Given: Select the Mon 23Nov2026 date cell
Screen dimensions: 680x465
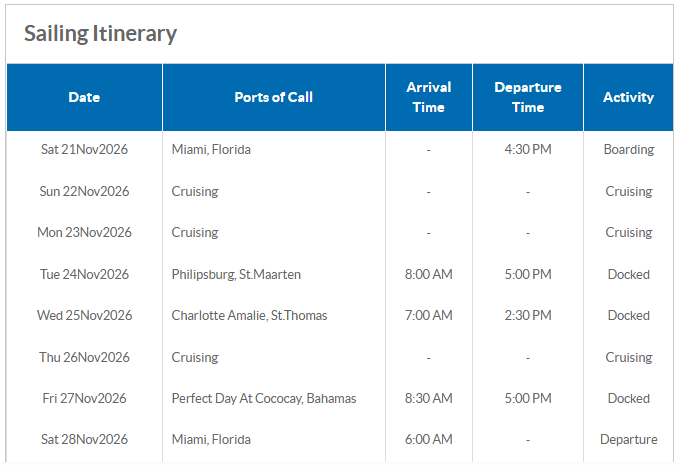Looking at the screenshot, I should click(x=84, y=232).
